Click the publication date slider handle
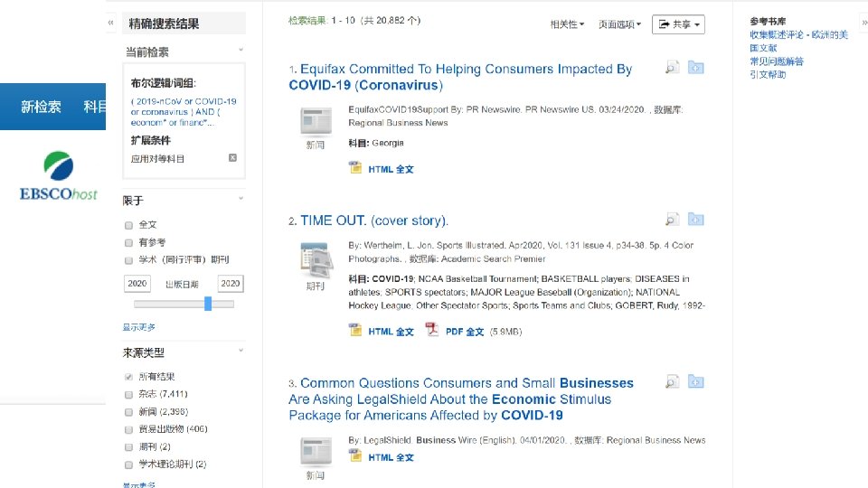868x488 pixels. coord(208,304)
